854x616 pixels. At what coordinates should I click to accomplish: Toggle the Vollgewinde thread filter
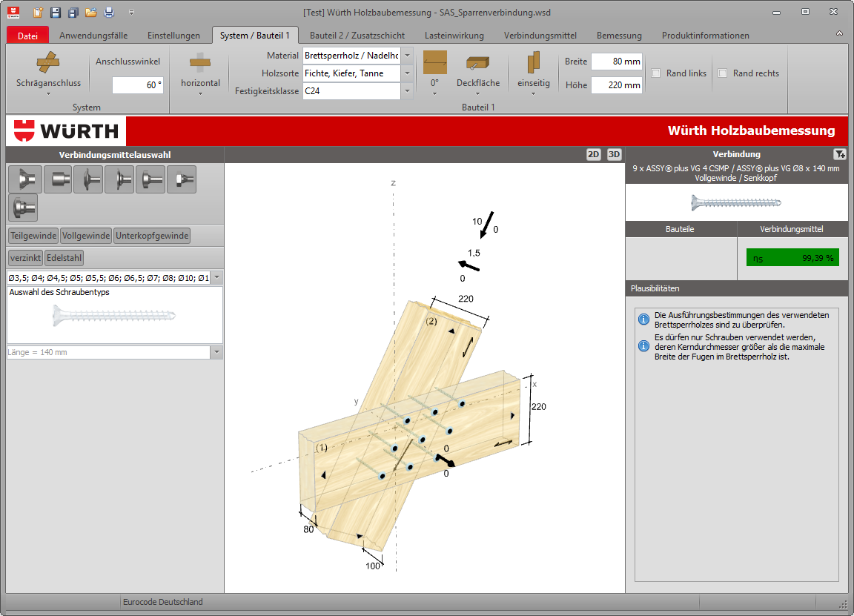point(86,236)
